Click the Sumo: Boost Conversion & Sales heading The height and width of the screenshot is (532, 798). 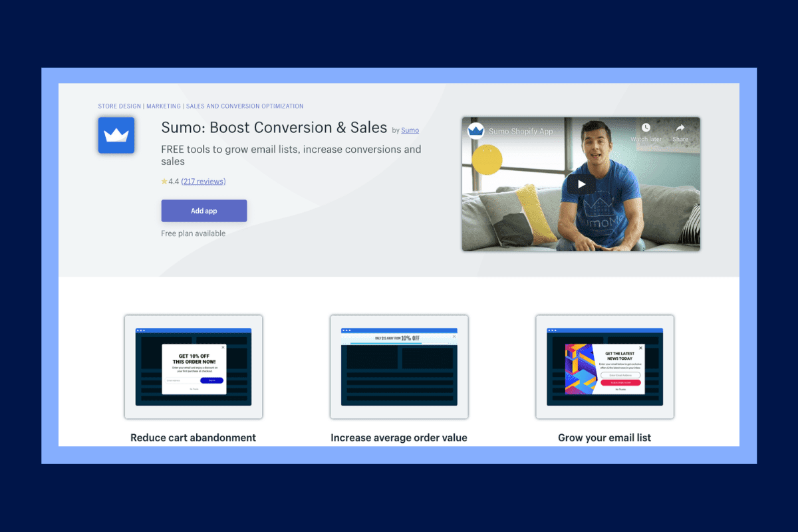pyautogui.click(x=274, y=128)
